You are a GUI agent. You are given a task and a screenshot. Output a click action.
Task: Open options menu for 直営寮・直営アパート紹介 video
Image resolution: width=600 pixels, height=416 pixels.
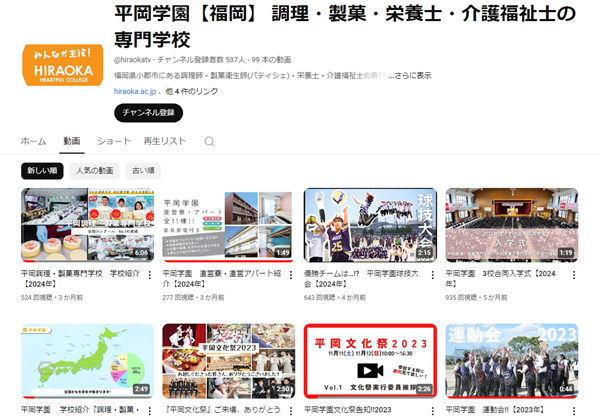(x=291, y=275)
